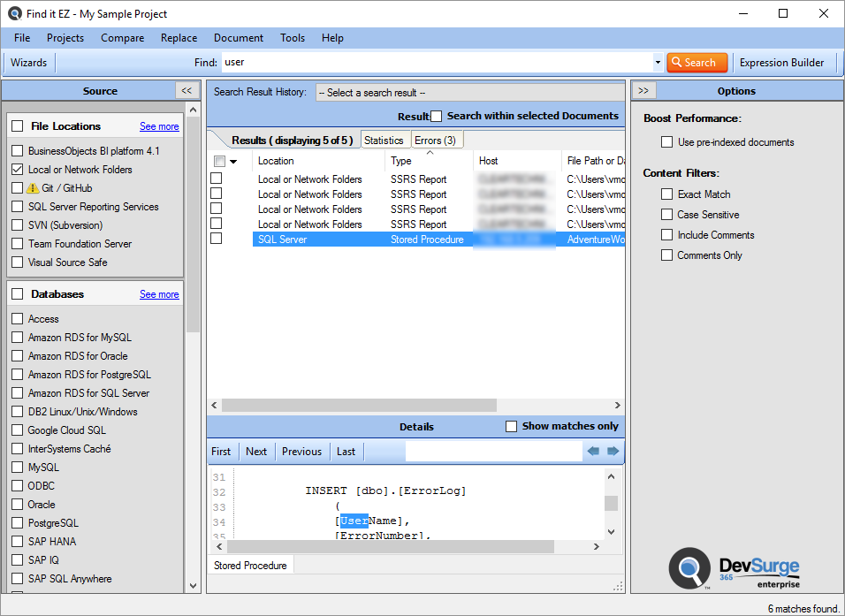Open the File menu
The height and width of the screenshot is (616, 845).
pos(22,38)
